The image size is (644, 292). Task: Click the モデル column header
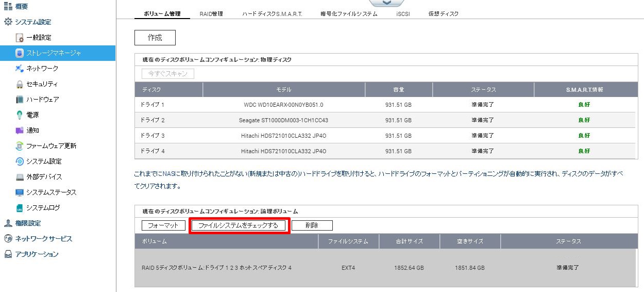point(284,90)
